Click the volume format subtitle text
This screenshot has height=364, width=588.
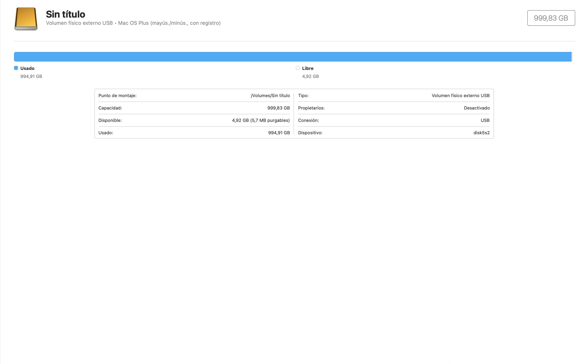click(x=133, y=23)
